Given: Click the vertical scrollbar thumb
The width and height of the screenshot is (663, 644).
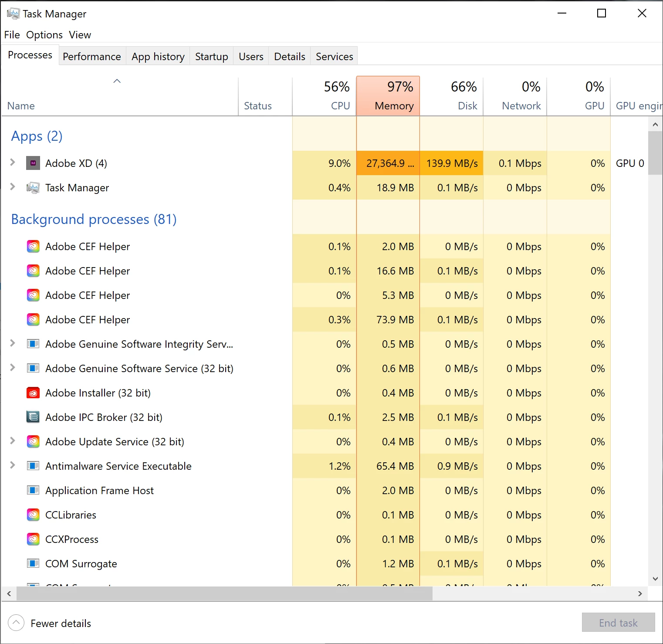Looking at the screenshot, I should 655,153.
